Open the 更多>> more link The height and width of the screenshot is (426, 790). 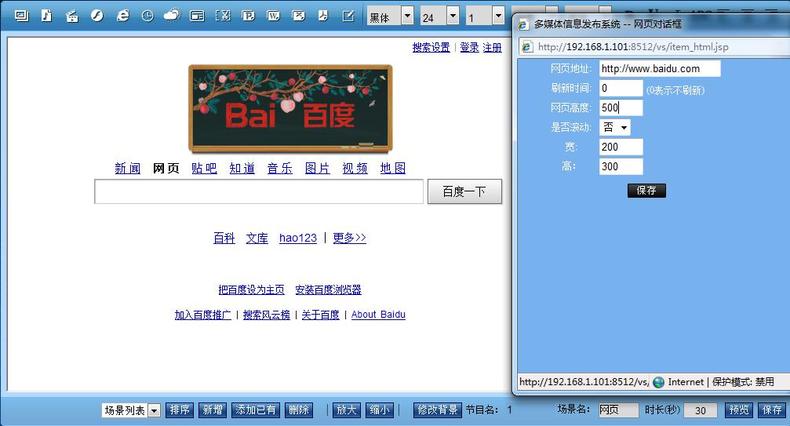point(349,238)
